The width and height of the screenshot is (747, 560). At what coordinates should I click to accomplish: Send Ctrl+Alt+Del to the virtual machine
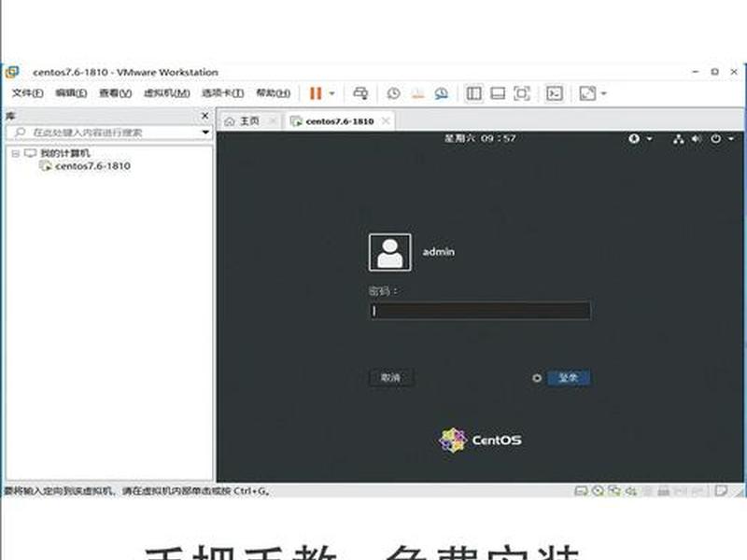360,93
